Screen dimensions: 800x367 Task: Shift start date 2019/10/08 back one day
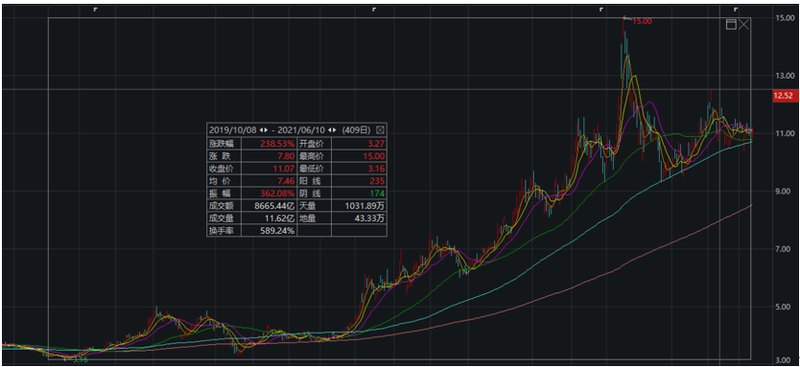261,130
